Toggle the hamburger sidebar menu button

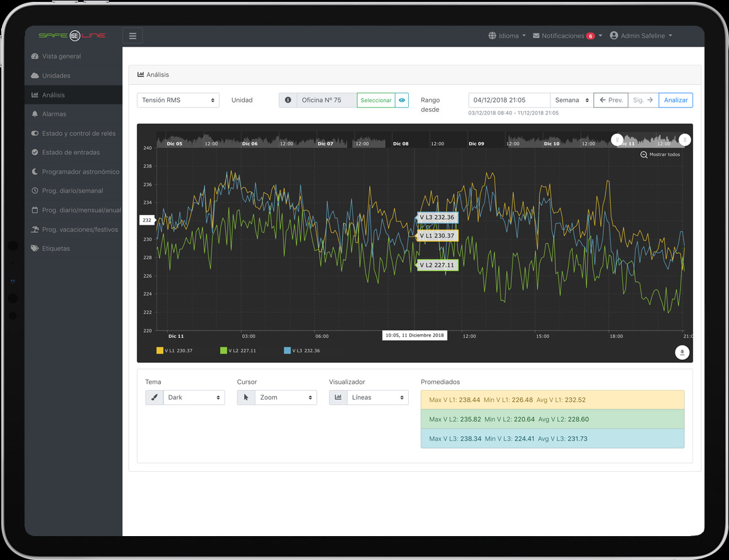pos(133,36)
